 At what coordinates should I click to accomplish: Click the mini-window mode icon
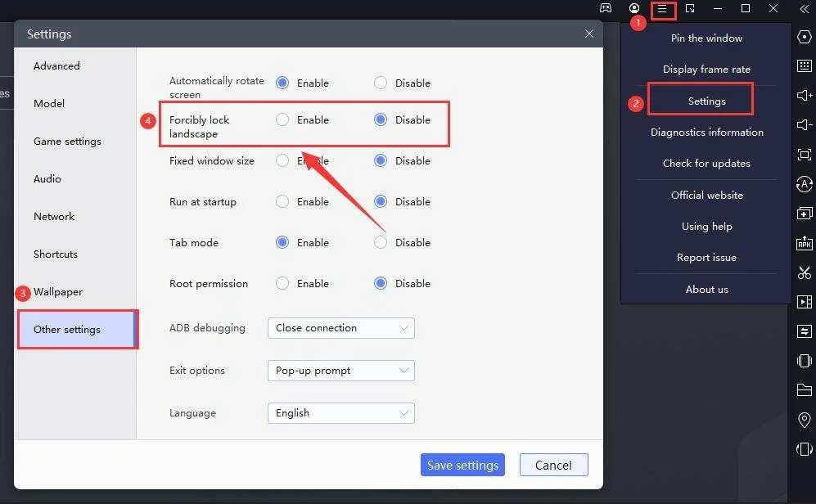(x=690, y=8)
